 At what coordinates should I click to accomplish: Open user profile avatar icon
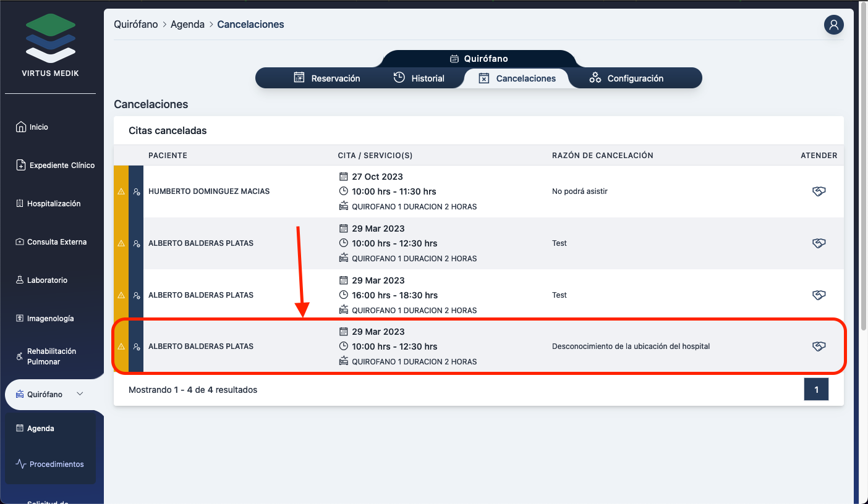833,25
